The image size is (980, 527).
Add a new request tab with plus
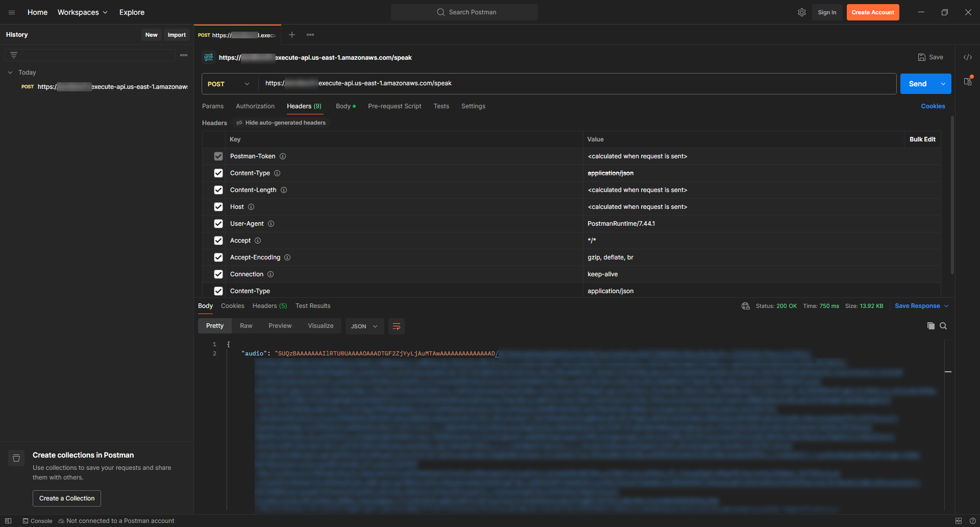pos(292,35)
